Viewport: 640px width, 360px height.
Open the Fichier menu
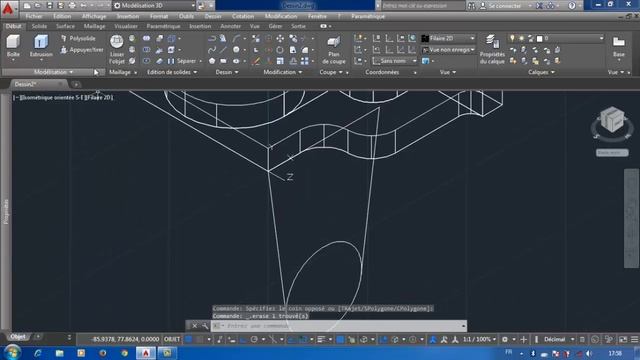(34, 16)
